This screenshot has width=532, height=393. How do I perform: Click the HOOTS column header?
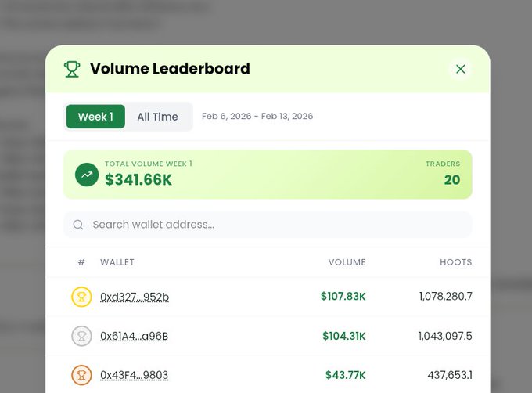(455, 262)
